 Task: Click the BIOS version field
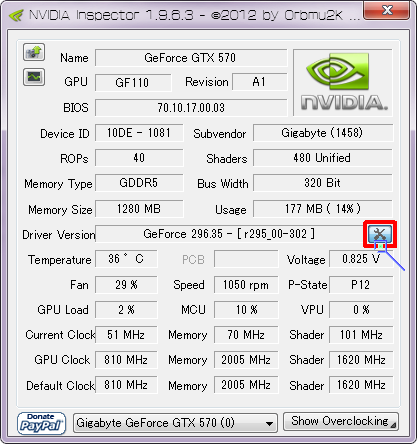click(x=191, y=108)
